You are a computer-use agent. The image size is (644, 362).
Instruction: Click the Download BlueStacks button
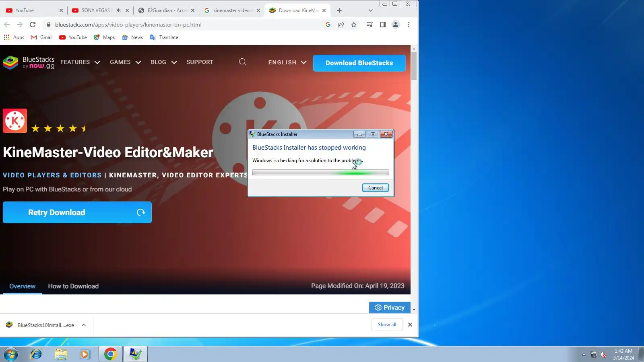tap(359, 63)
